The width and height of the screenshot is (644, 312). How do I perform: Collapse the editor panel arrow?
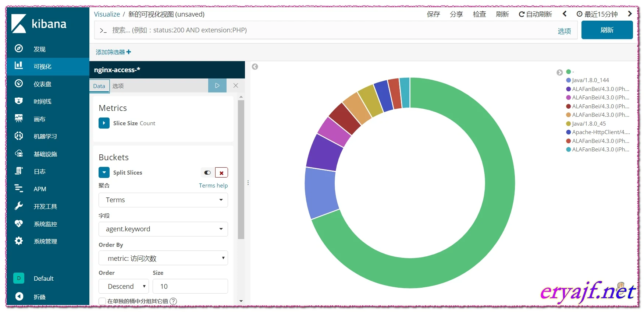(255, 67)
